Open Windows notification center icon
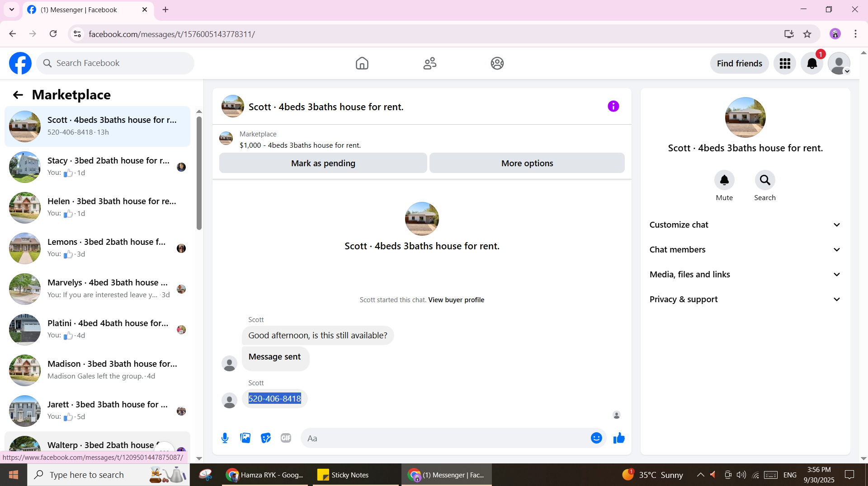This screenshot has height=486, width=868. (849, 475)
